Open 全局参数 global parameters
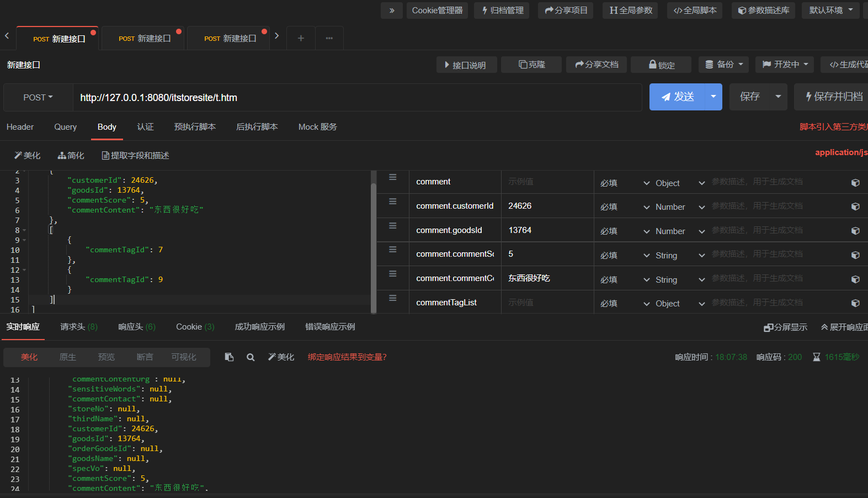 [x=631, y=10]
